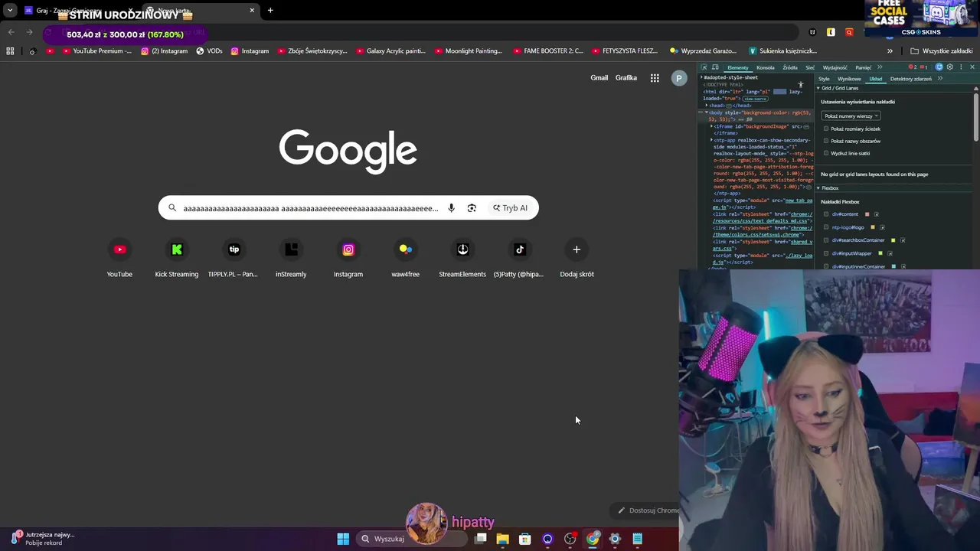Open the Patty TikTok shortcut tile
Image resolution: width=980 pixels, height=551 pixels.
click(x=519, y=259)
